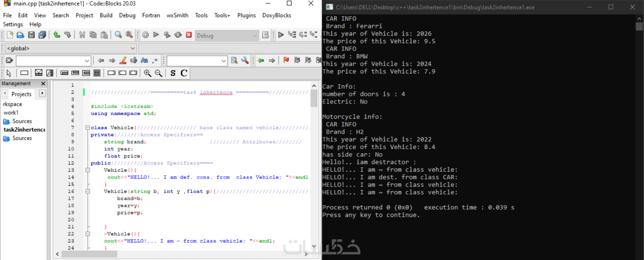The height and width of the screenshot is (260, 644).
Task: Copy selection using the toolbar Copy icon
Action: tap(93, 35)
